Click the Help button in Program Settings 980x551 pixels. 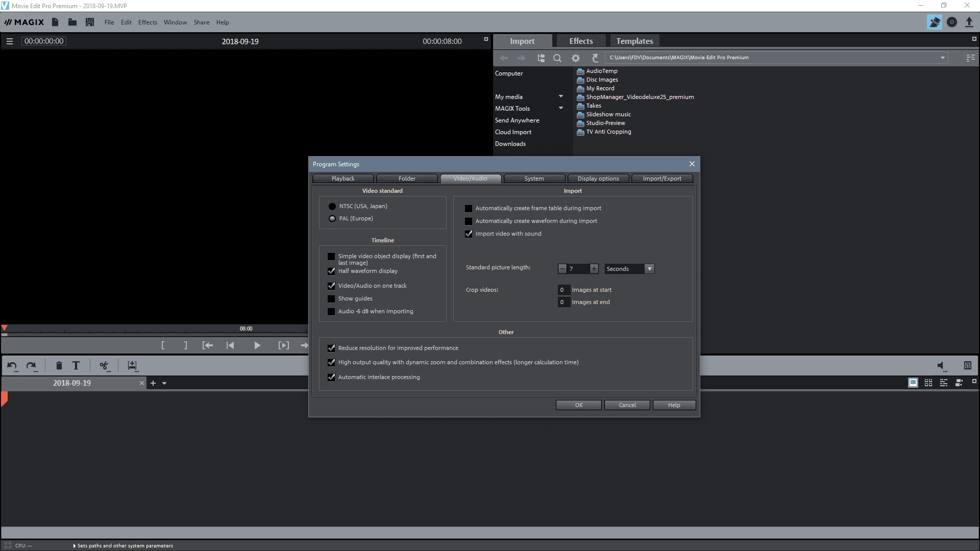tap(674, 405)
